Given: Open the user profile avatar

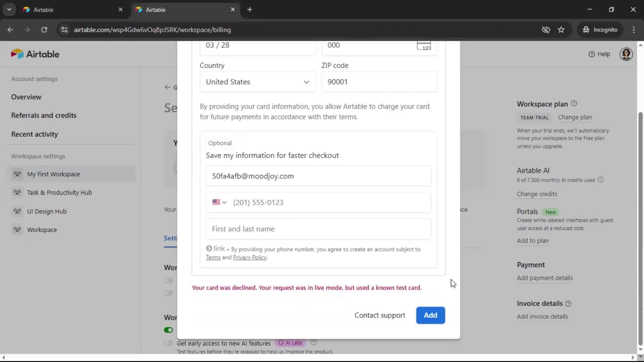Looking at the screenshot, I should (x=626, y=54).
